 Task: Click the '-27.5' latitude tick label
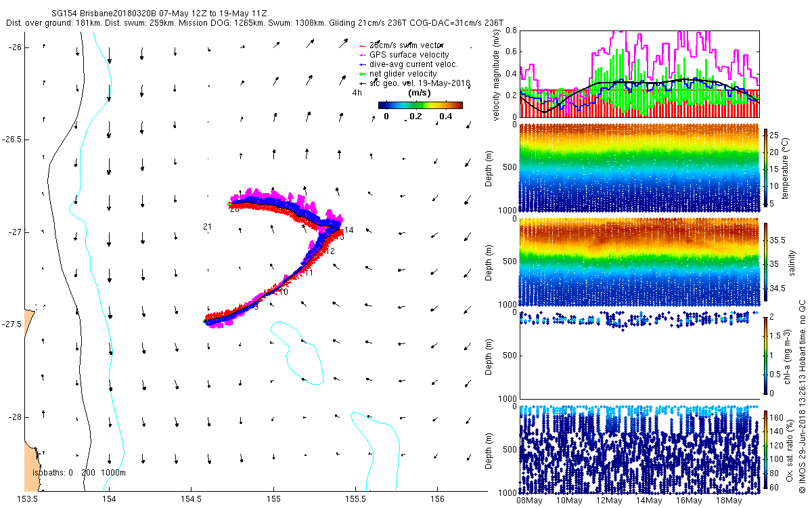tap(12, 324)
